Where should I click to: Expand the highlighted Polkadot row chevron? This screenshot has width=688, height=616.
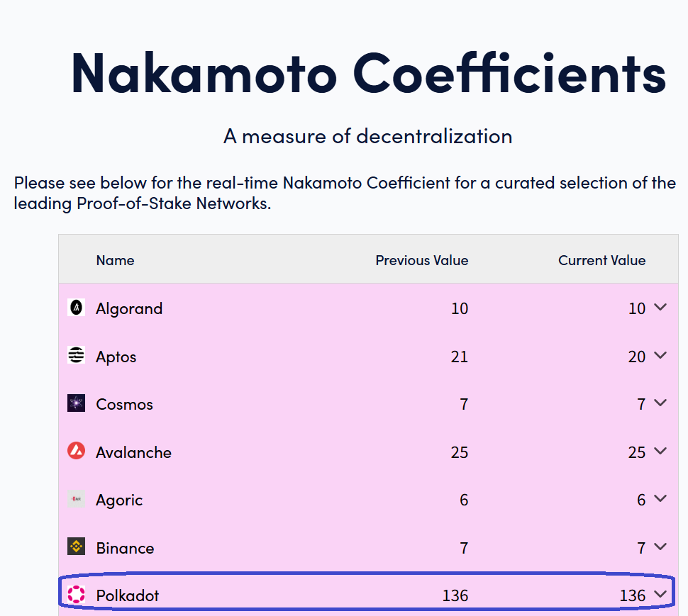[660, 595]
